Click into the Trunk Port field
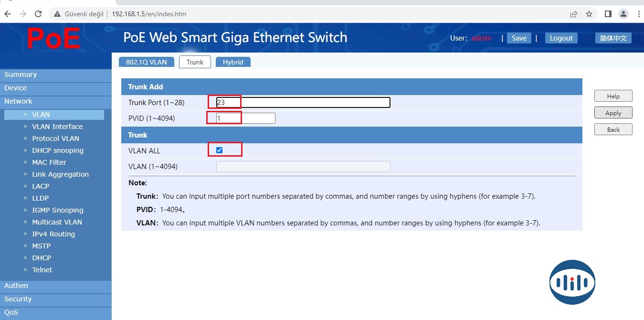 coord(303,102)
